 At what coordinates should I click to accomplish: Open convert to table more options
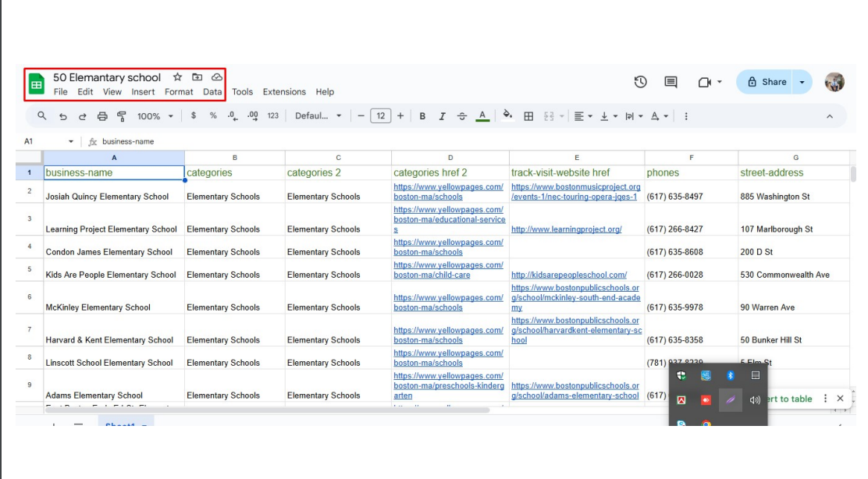pos(825,398)
